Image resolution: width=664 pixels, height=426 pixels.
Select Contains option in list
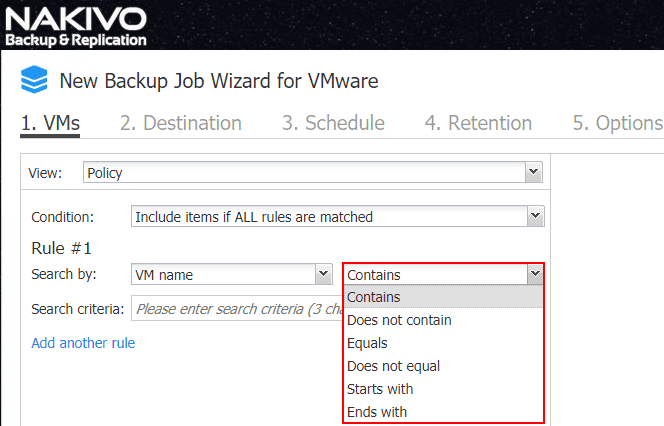[443, 297]
